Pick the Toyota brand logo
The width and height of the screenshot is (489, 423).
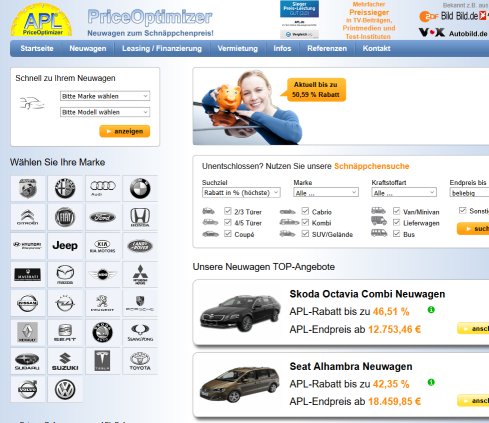pos(140,361)
